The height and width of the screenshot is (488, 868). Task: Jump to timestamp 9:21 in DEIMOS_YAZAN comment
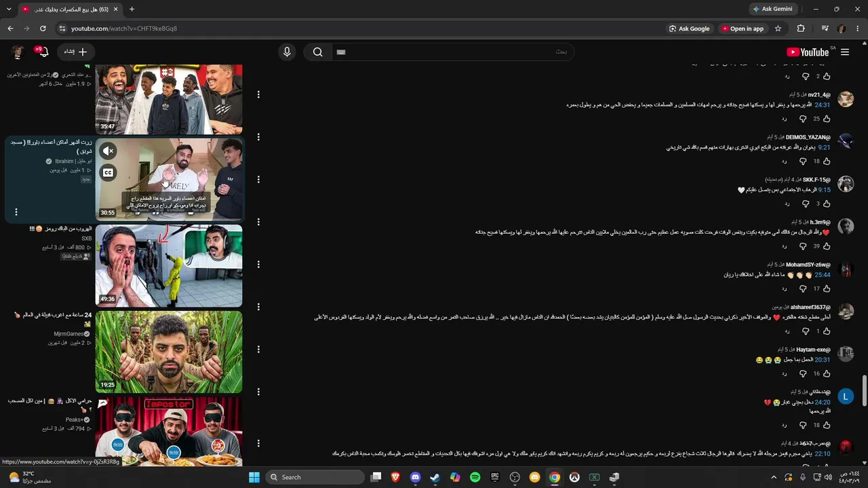pos(824,147)
